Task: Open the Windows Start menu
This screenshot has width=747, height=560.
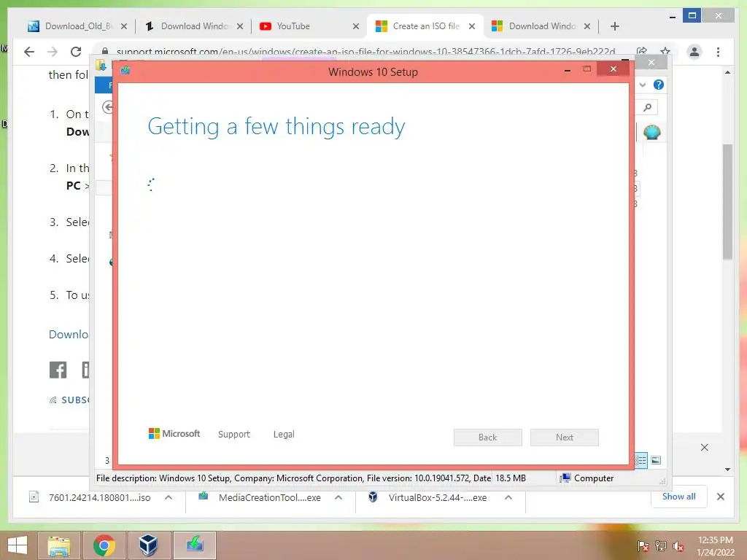Action: (x=18, y=545)
